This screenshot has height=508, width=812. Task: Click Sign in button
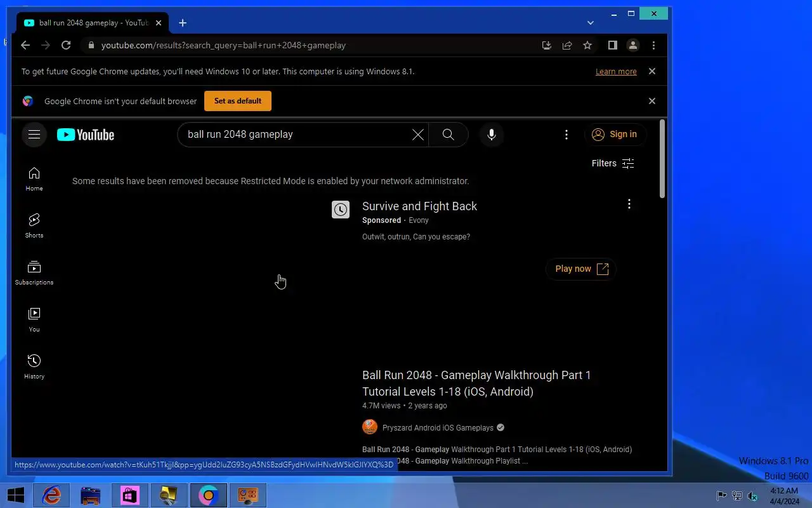click(x=615, y=135)
